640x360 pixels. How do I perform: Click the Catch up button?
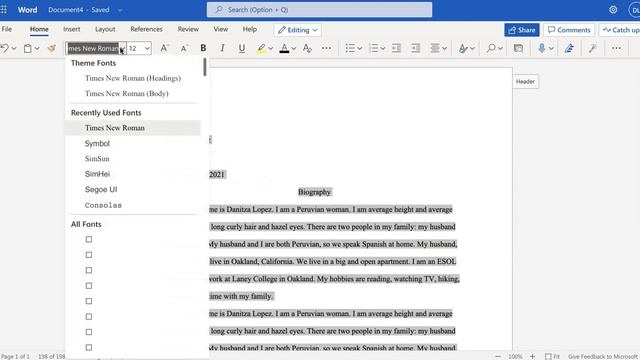(620, 30)
